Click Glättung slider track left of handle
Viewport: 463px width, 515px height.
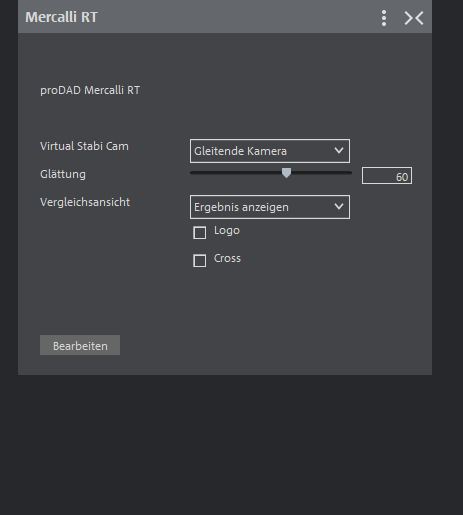[x=236, y=173]
